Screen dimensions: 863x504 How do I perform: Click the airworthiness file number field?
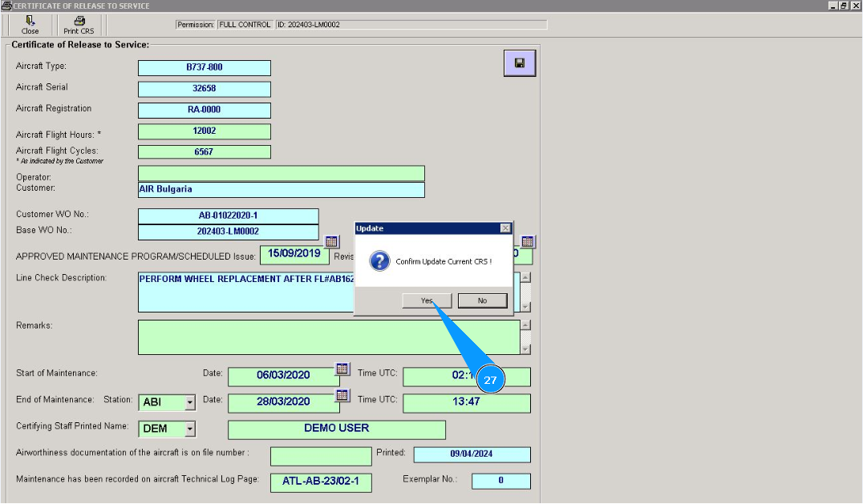321,456
